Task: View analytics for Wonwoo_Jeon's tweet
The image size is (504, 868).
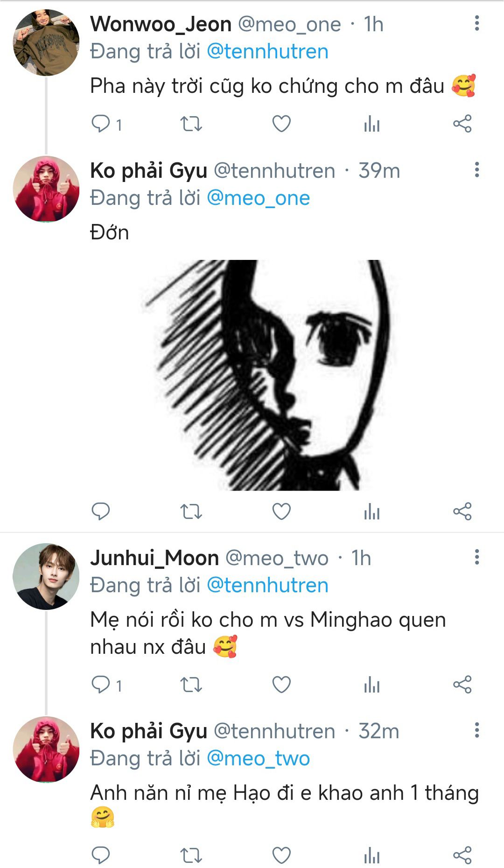Action: (x=371, y=124)
